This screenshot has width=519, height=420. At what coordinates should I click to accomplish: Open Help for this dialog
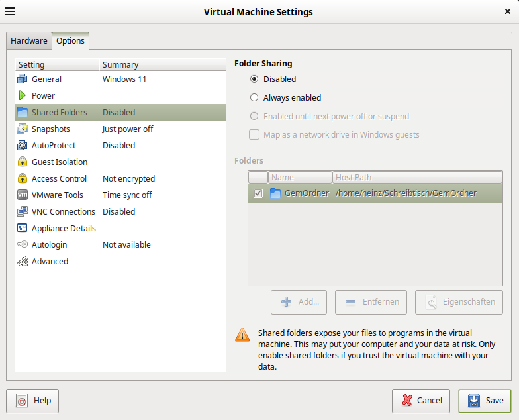32,400
